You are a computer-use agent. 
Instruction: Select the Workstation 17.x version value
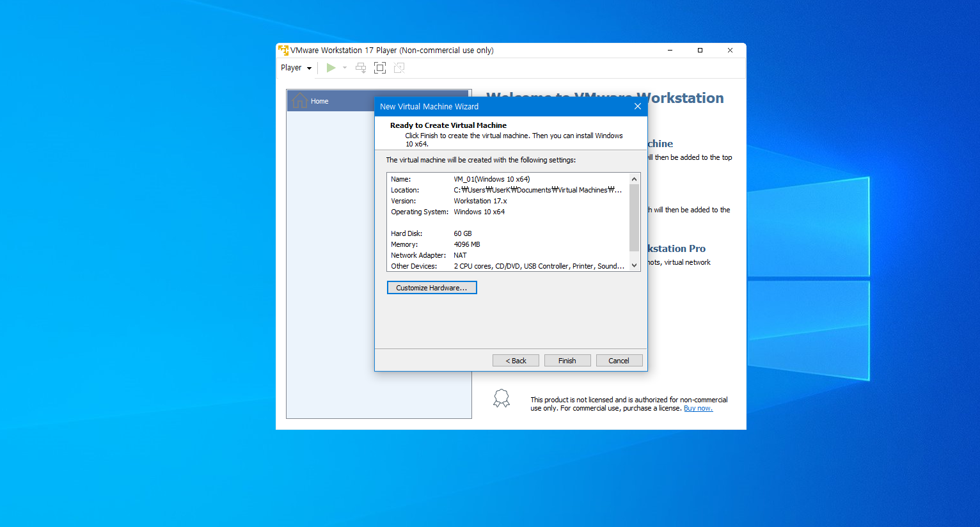(480, 201)
